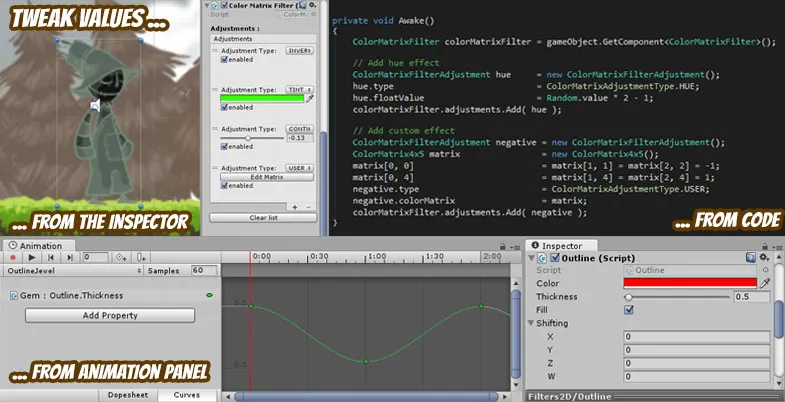This screenshot has height=402, width=785.
Task: Open the gear menu of Outline script
Action: 764,258
